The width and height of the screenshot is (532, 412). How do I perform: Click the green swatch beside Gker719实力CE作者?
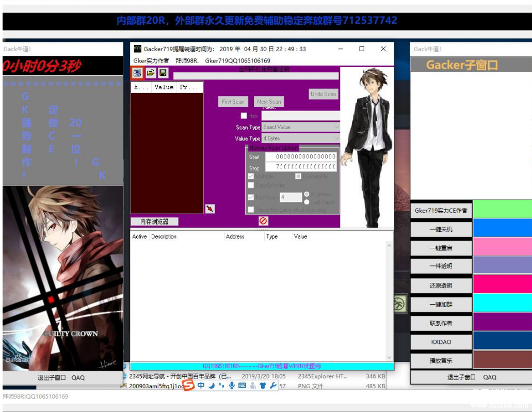click(503, 209)
